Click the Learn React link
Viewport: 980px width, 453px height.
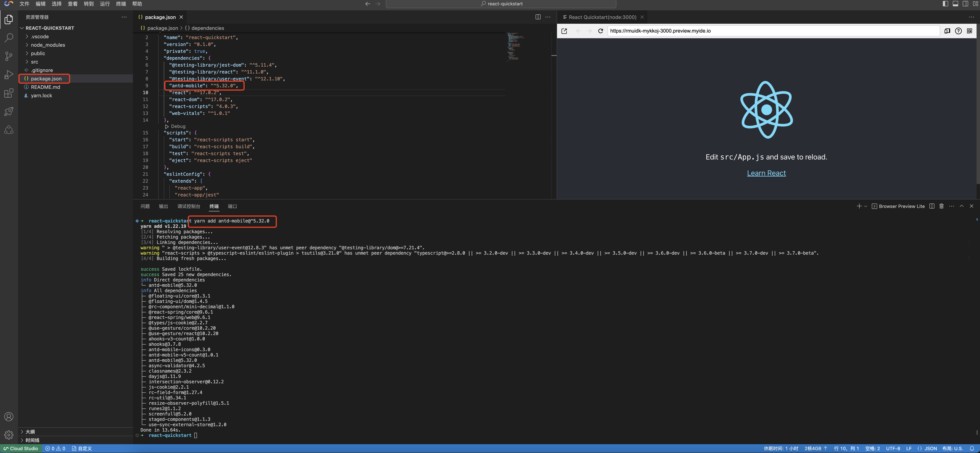coord(766,173)
